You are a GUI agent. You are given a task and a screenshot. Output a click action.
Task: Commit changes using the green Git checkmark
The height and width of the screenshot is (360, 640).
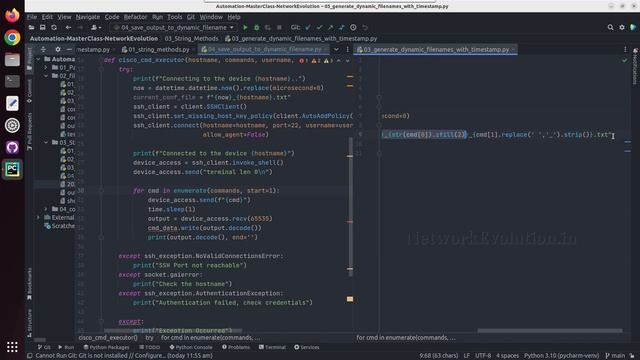[319, 27]
